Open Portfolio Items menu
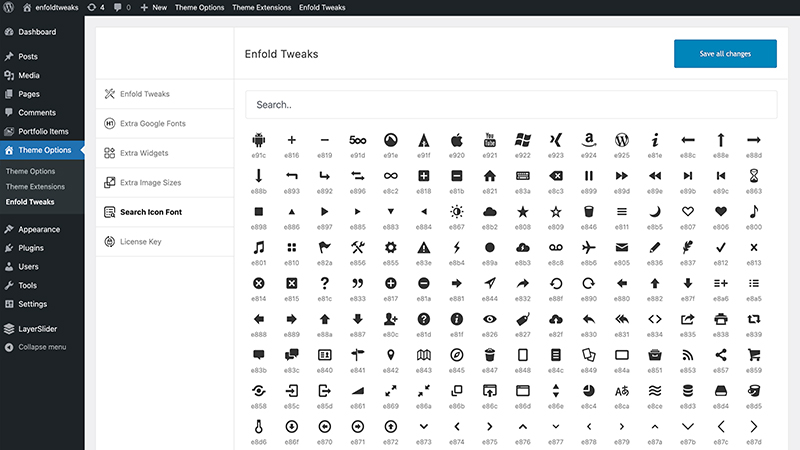 point(42,131)
